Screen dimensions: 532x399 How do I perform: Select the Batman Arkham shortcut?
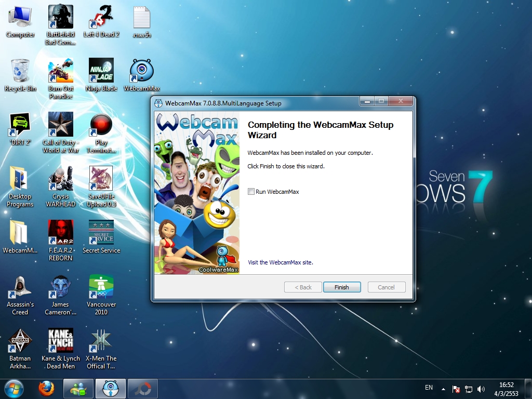tap(20, 349)
